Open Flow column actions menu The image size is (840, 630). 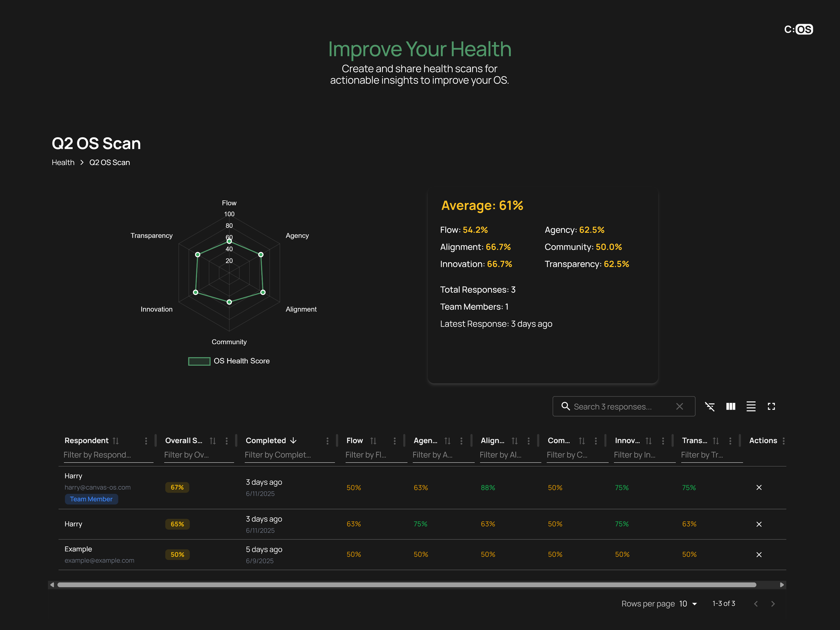tap(395, 441)
